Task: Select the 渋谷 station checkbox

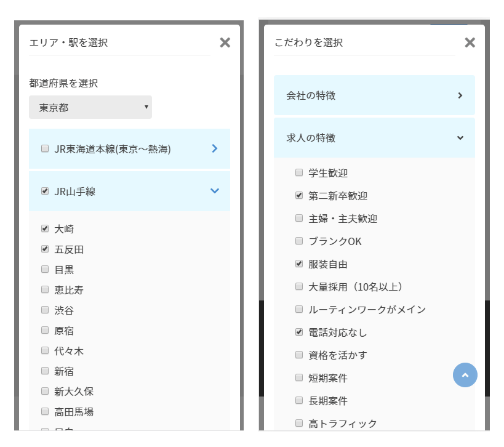Action: coord(44,310)
